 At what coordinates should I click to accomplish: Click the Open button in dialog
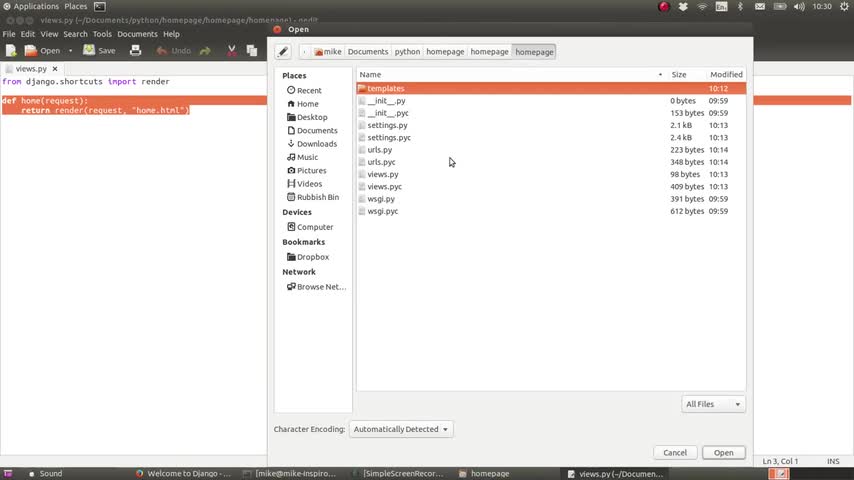coord(723,453)
